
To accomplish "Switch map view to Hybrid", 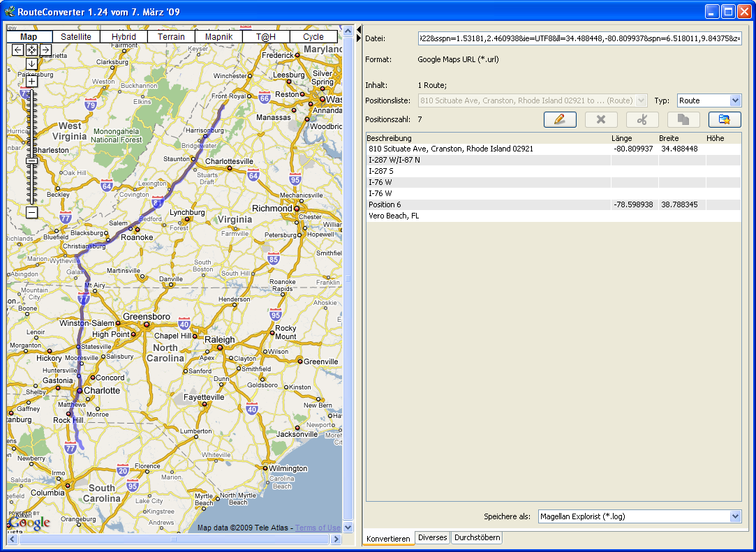I will [x=124, y=37].
